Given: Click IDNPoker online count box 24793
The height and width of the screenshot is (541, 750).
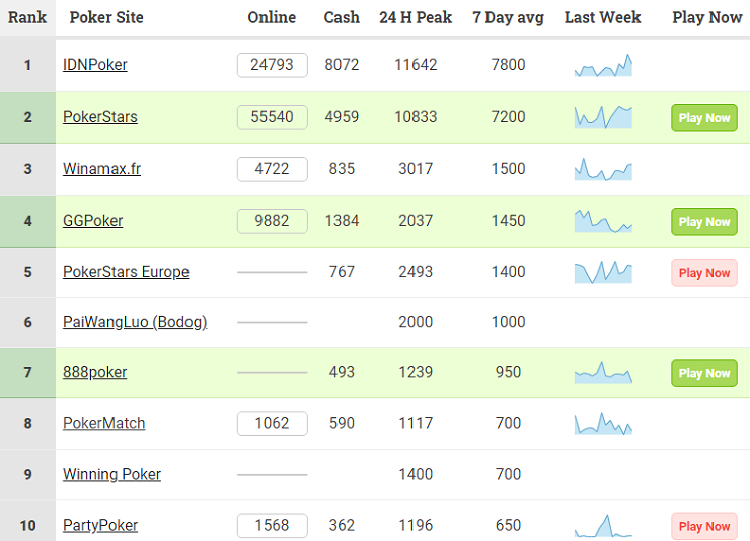Looking at the screenshot, I should tap(272, 65).
